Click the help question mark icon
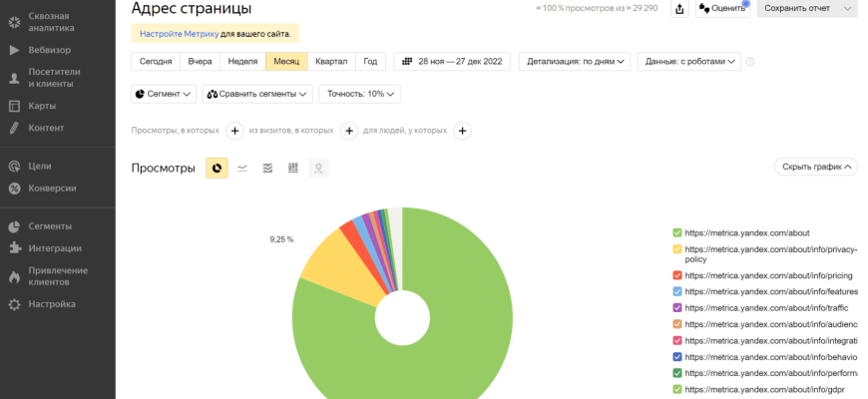This screenshot has width=868, height=399. coord(750,62)
